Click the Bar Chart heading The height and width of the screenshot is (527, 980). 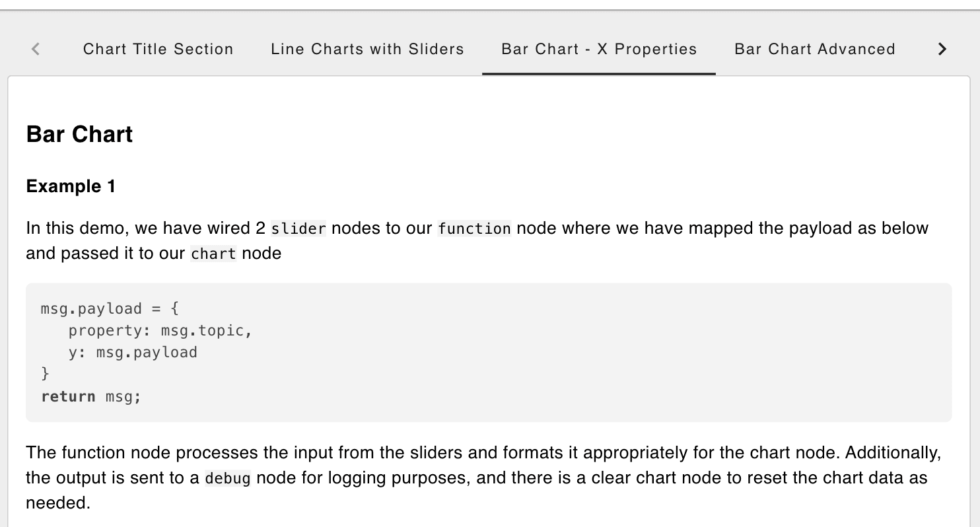(x=79, y=134)
